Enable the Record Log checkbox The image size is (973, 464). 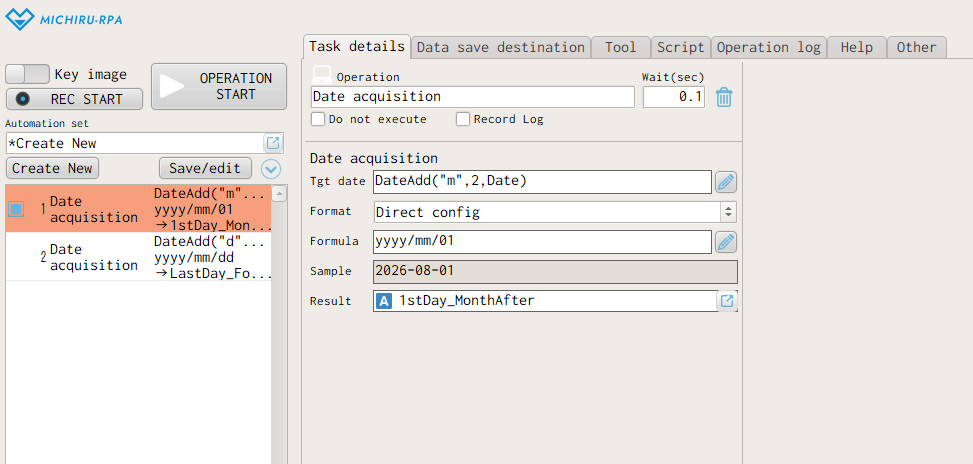pyautogui.click(x=463, y=119)
